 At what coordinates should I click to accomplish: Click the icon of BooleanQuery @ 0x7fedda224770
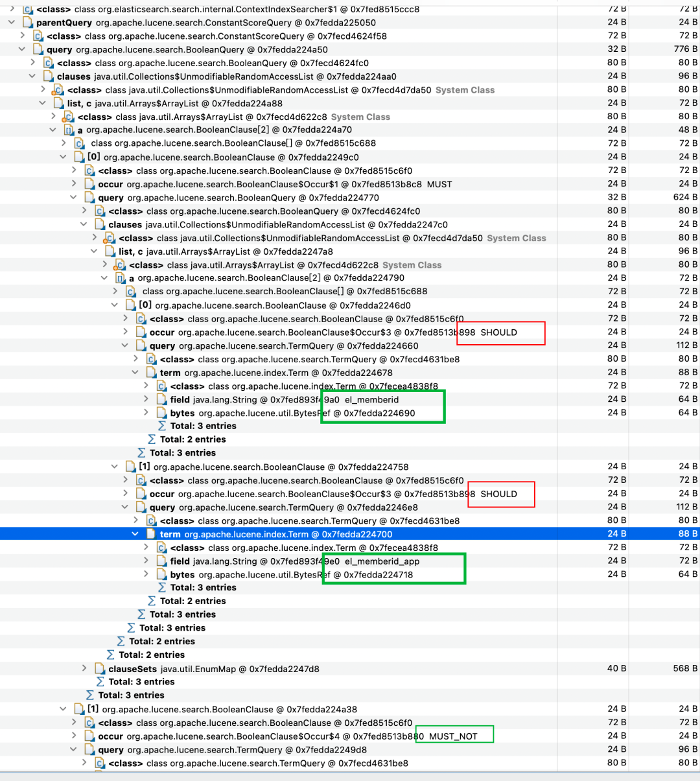(x=90, y=198)
